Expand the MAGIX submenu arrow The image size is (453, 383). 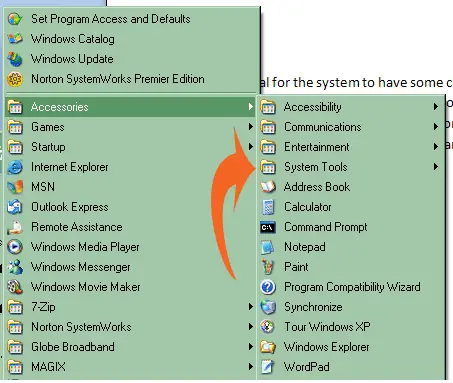pos(251,367)
